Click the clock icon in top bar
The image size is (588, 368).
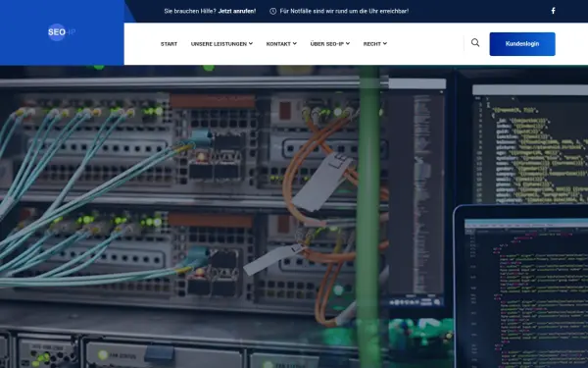coord(273,11)
